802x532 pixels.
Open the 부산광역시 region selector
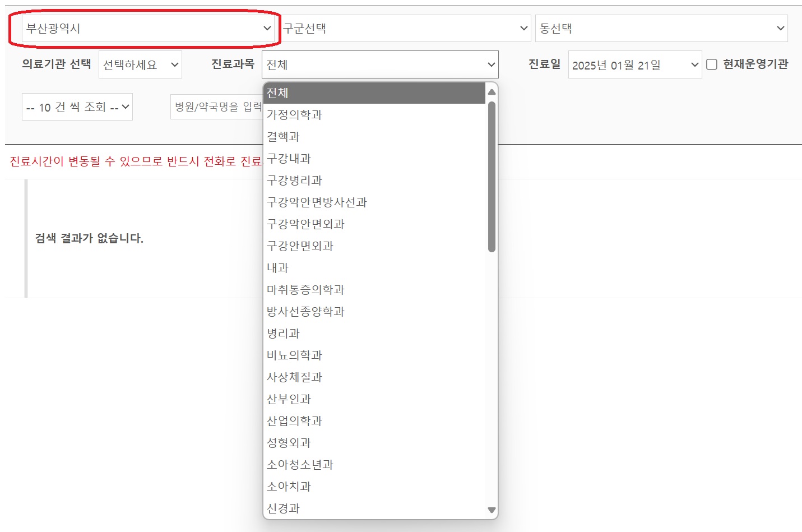[x=146, y=28]
